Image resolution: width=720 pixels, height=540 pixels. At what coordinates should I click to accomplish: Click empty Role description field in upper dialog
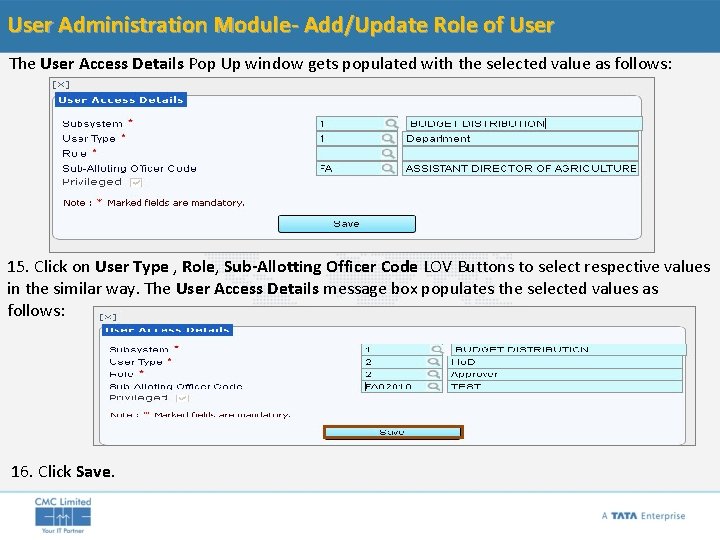coord(520,153)
